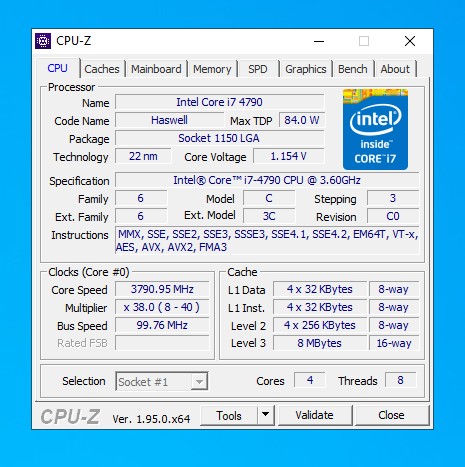Go to the SPD tab

pos(258,69)
